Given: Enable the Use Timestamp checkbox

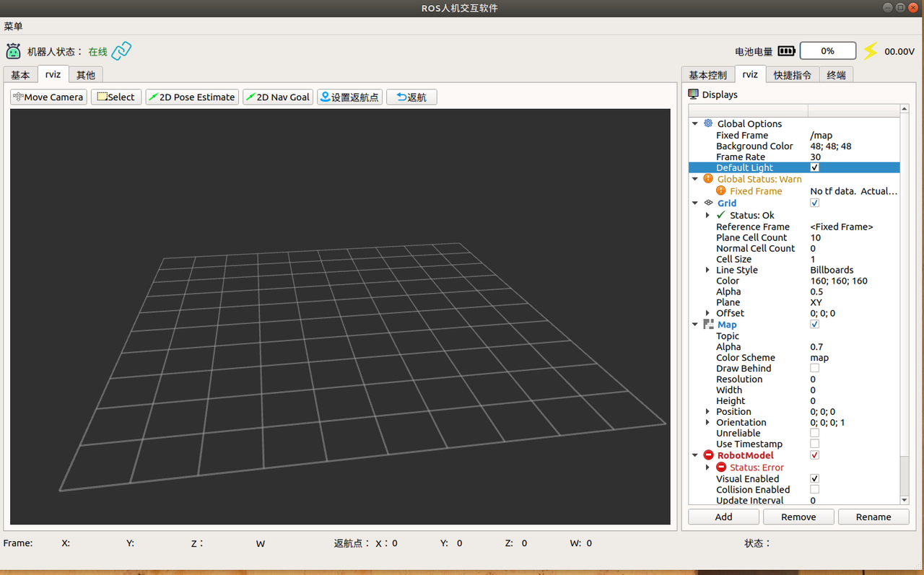Looking at the screenshot, I should 815,444.
